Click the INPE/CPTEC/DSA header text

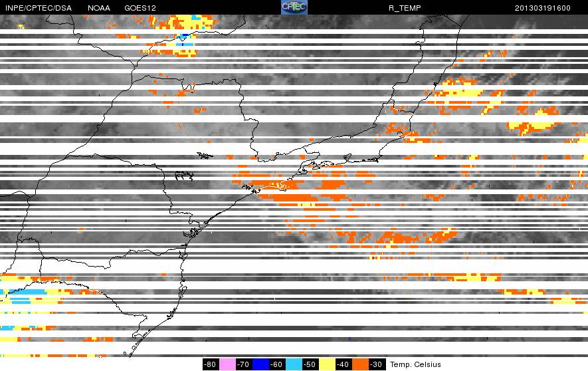pyautogui.click(x=39, y=8)
